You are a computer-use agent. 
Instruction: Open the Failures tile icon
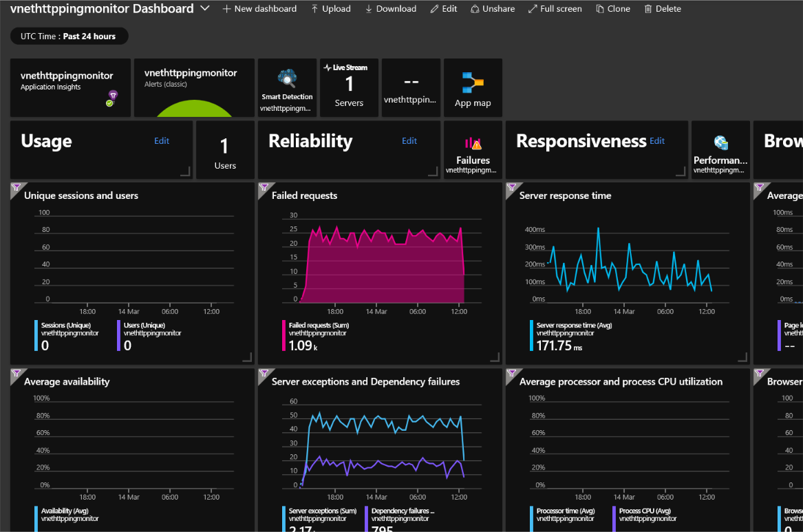click(473, 143)
